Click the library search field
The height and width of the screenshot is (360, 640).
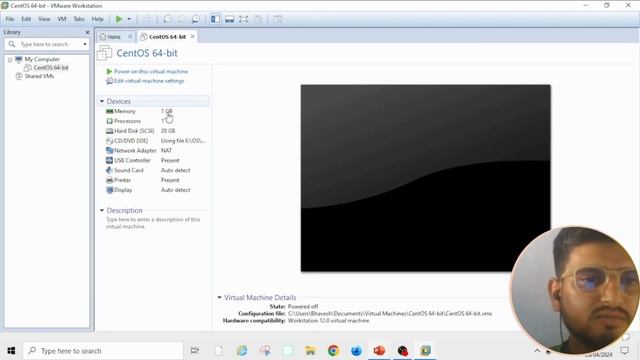(x=44, y=44)
